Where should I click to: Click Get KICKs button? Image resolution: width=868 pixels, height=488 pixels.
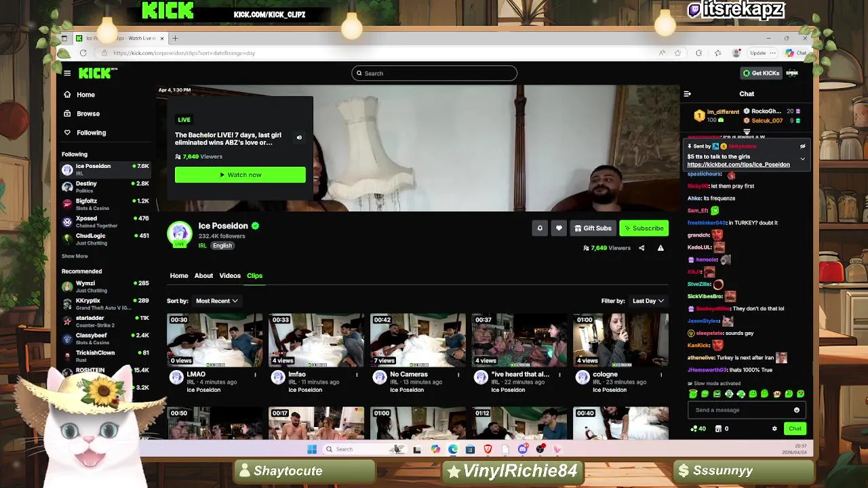761,73
